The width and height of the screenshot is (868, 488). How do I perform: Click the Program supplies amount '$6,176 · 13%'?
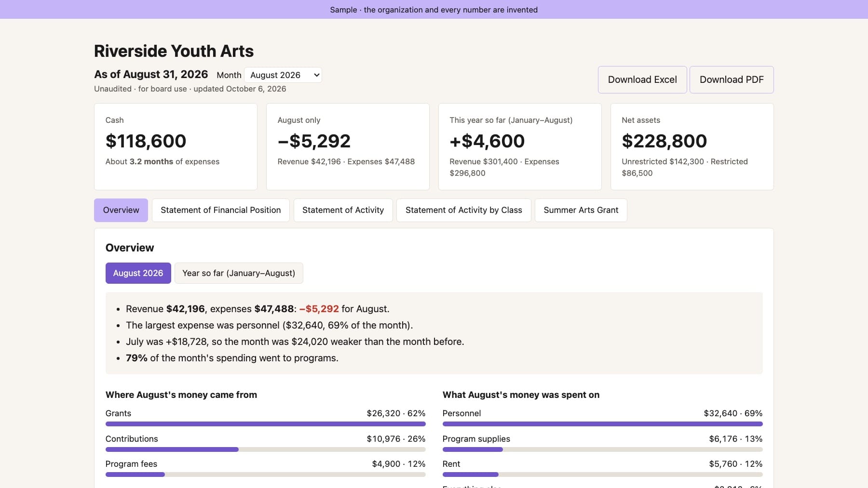coord(736,439)
